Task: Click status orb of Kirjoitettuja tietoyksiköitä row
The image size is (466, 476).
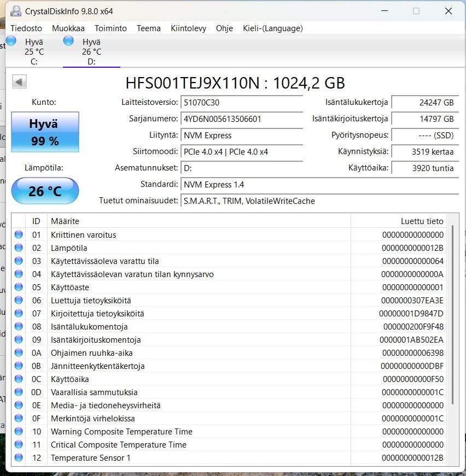Action: (19, 313)
